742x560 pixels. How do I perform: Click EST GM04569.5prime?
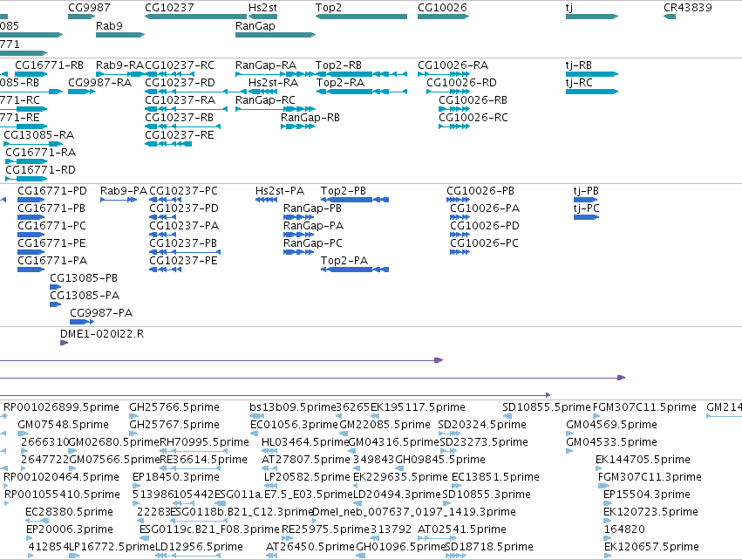click(x=611, y=425)
